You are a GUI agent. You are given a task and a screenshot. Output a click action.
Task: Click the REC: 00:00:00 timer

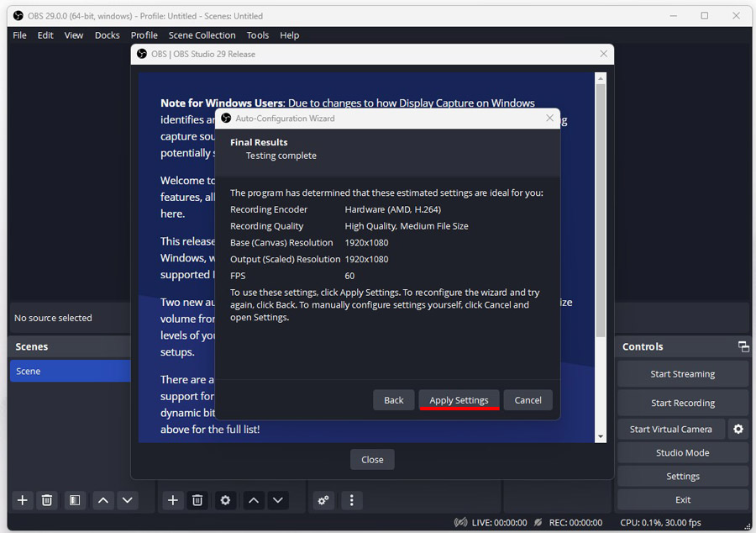coord(575,522)
